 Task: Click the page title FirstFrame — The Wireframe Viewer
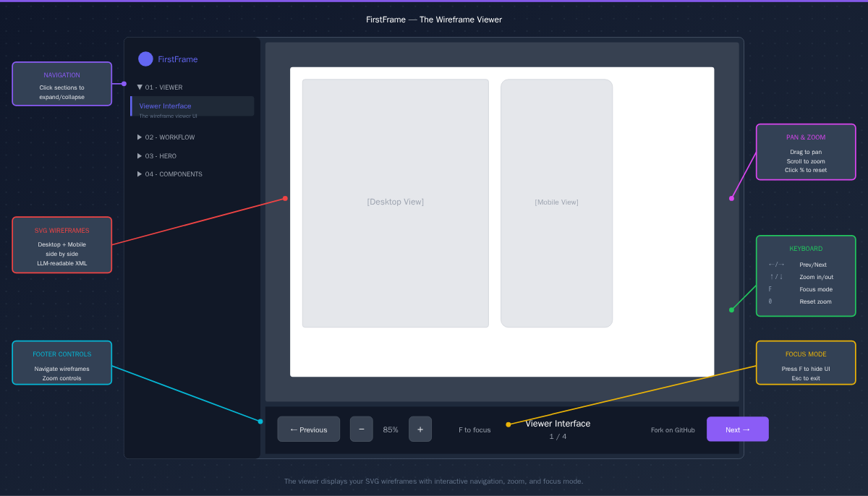click(434, 20)
